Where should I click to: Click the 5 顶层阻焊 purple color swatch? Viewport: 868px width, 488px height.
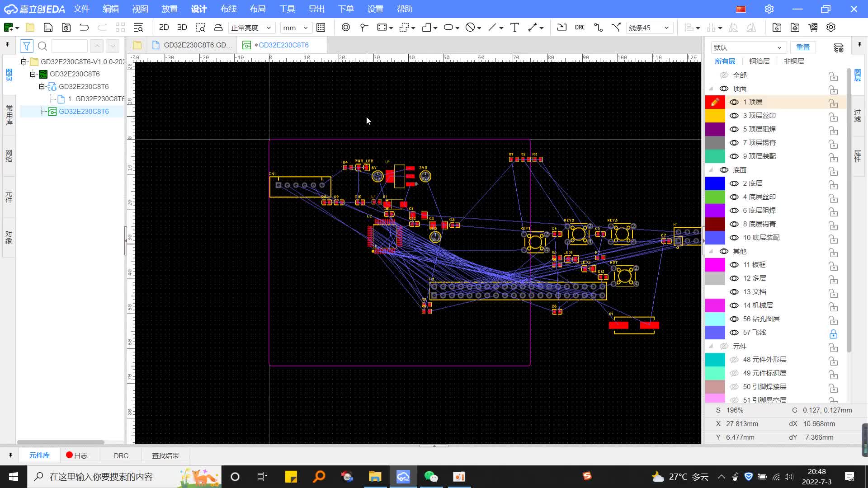pos(715,129)
